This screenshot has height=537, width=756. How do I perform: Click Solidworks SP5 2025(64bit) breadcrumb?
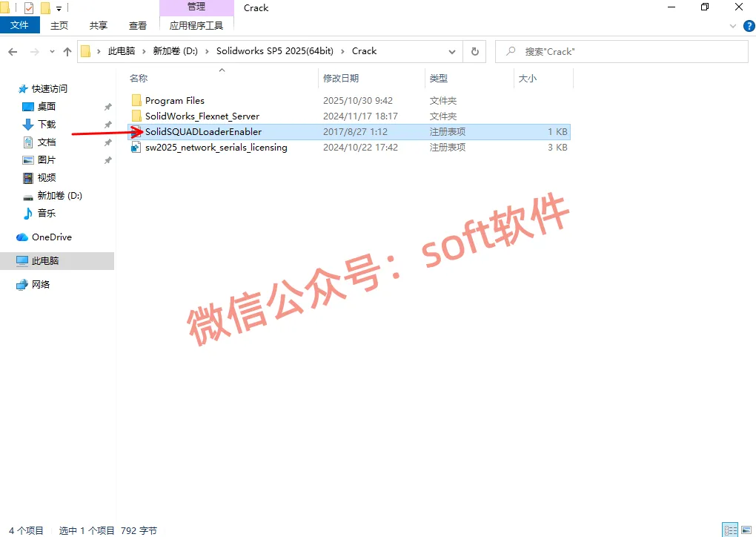pyautogui.click(x=275, y=51)
